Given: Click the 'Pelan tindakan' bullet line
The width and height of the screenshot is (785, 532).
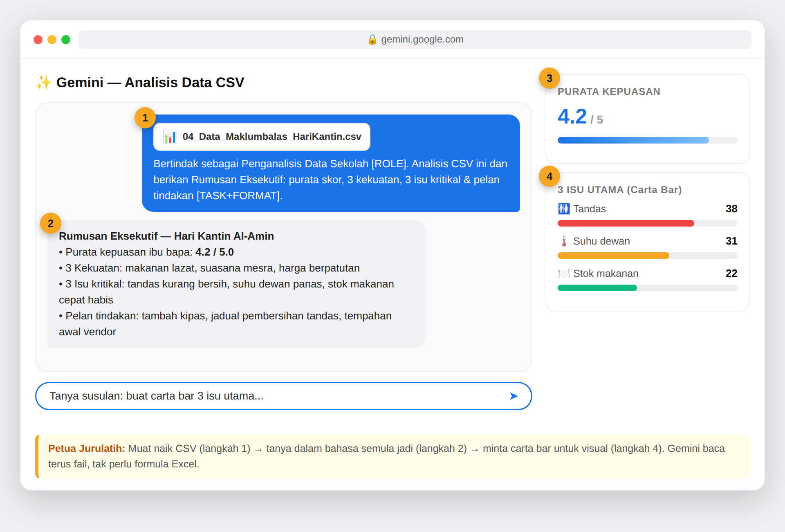Looking at the screenshot, I should point(225,323).
